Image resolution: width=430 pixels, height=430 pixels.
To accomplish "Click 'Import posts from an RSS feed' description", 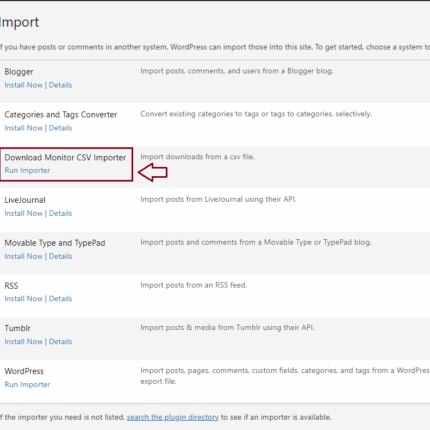I will [x=194, y=285].
